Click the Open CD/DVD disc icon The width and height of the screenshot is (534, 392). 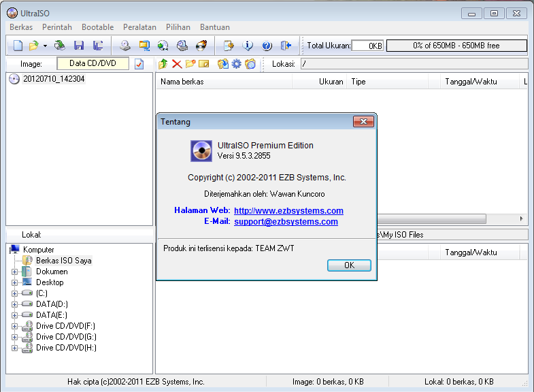click(60, 46)
